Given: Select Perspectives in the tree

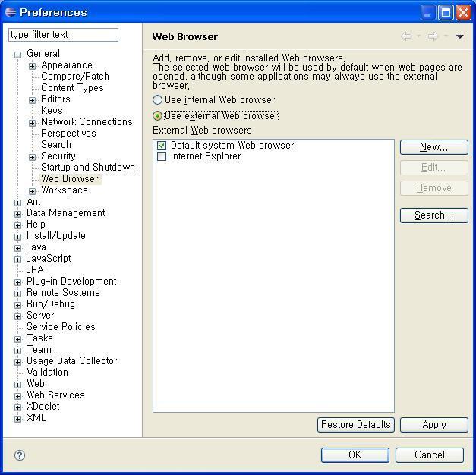Looking at the screenshot, I should [x=68, y=134].
